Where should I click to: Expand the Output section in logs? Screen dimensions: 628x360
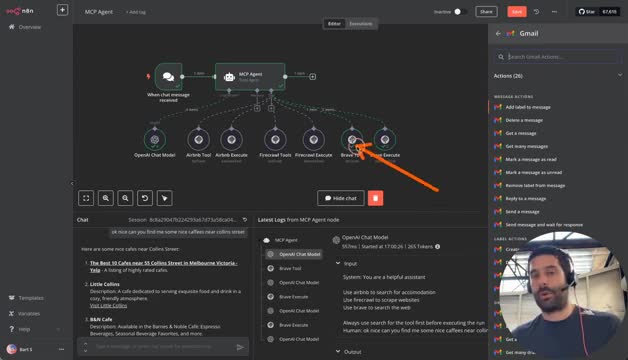[338, 352]
